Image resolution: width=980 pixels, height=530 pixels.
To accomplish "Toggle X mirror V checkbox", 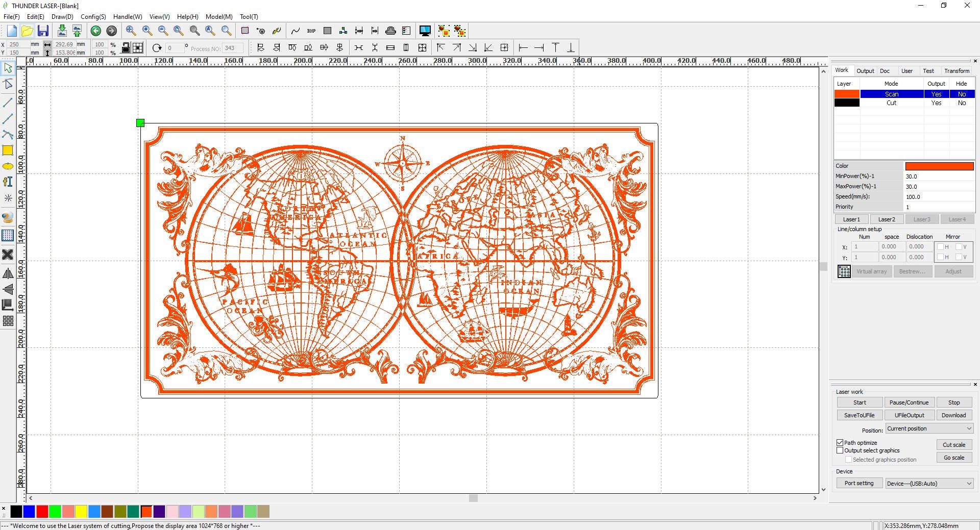I will 958,247.
